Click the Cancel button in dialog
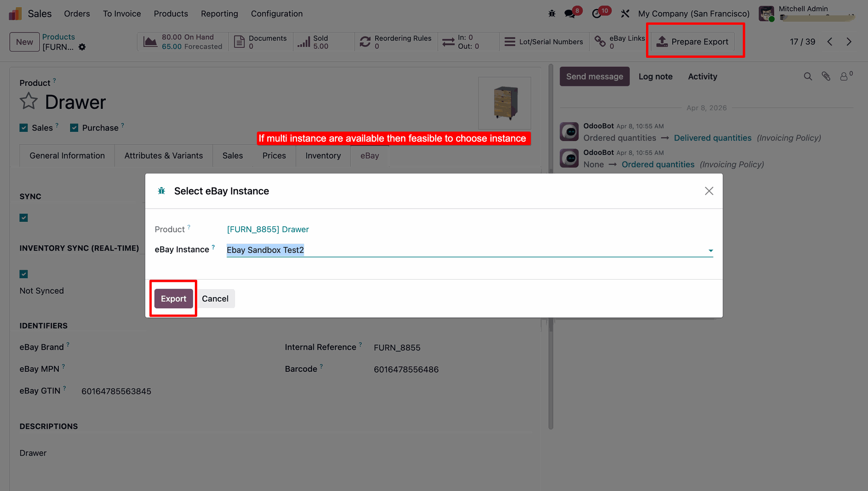The width and height of the screenshot is (868, 491). [215, 299]
